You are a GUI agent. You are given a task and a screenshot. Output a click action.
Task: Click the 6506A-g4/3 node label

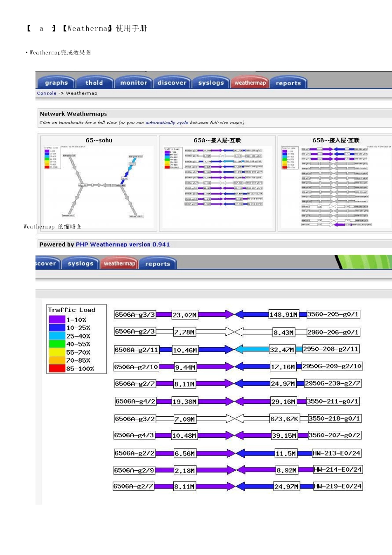134,435
